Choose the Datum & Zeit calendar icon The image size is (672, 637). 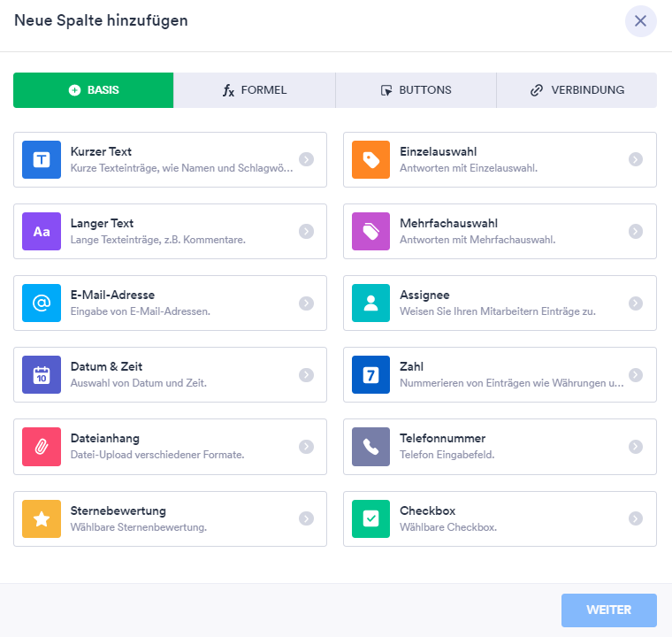pyautogui.click(x=42, y=375)
